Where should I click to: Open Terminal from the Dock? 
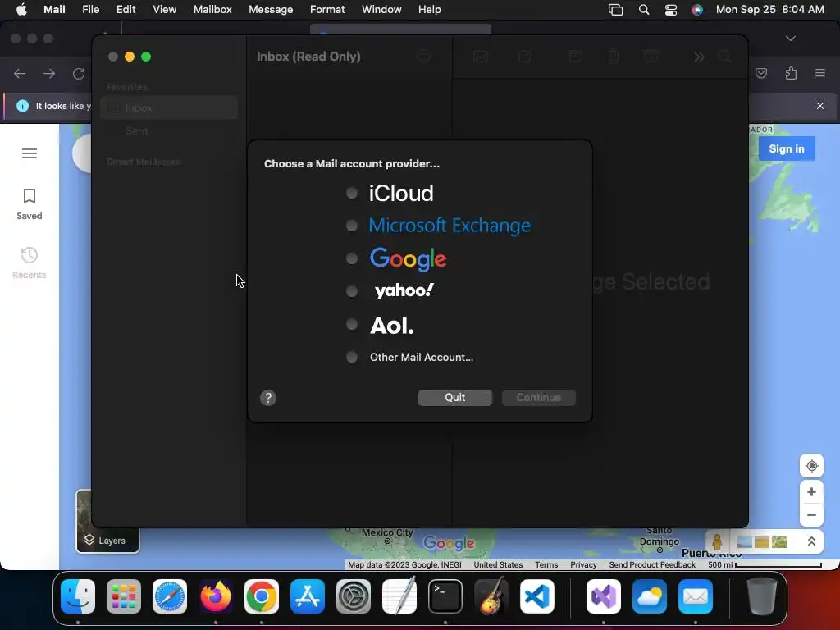445,596
